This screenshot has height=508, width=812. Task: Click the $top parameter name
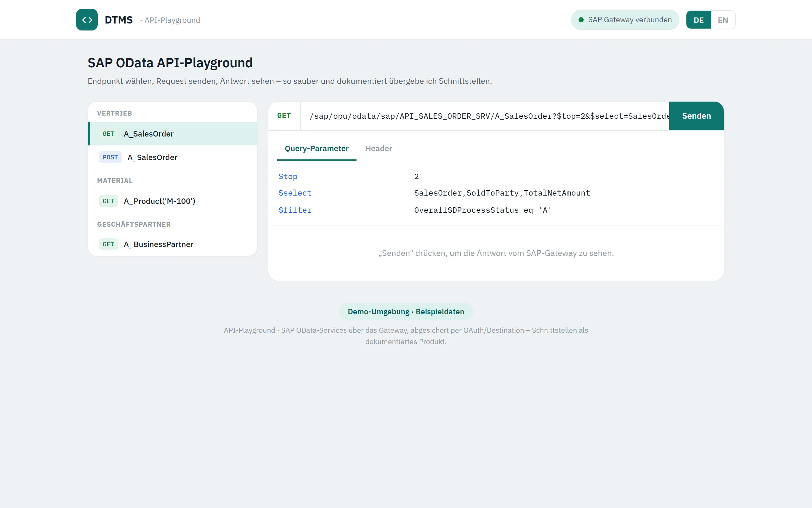288,177
